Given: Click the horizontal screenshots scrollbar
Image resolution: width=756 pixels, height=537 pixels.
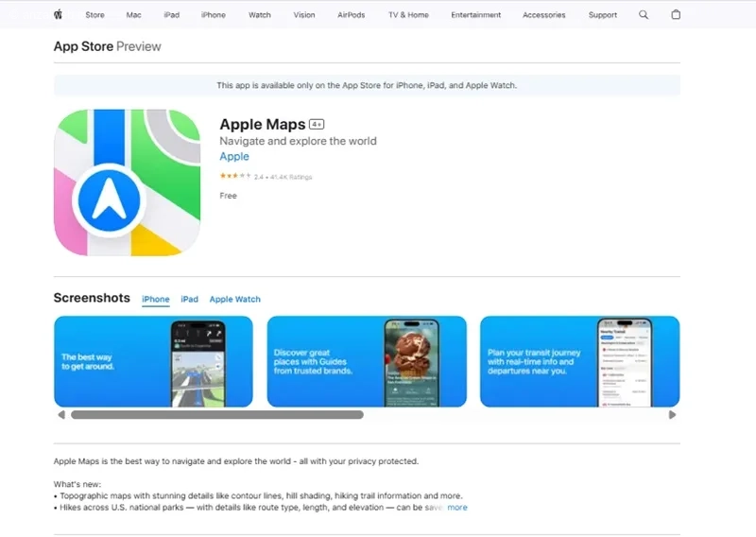Looking at the screenshot, I should [217, 415].
